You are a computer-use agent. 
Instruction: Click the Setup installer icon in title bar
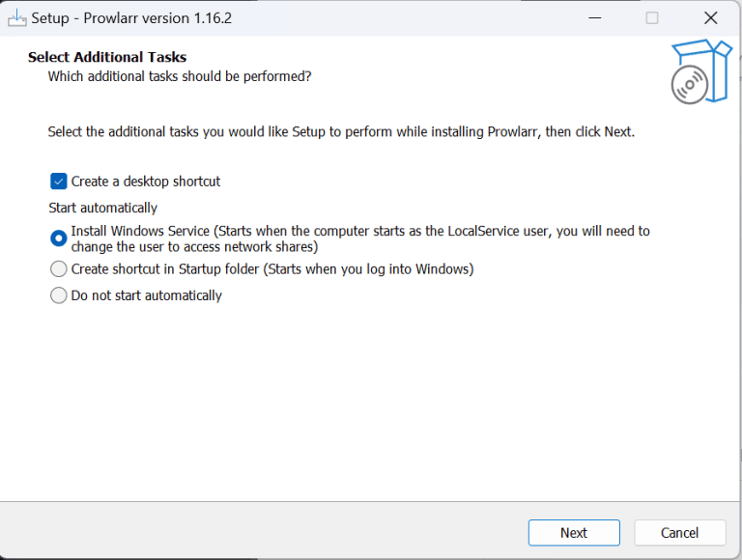(16, 17)
